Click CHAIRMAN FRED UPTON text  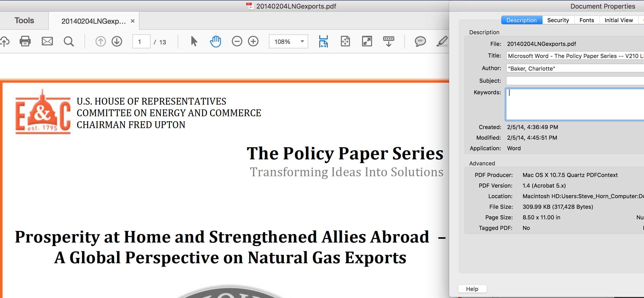(x=131, y=125)
